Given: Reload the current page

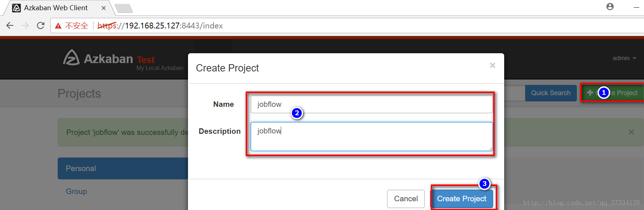Looking at the screenshot, I should [x=41, y=26].
